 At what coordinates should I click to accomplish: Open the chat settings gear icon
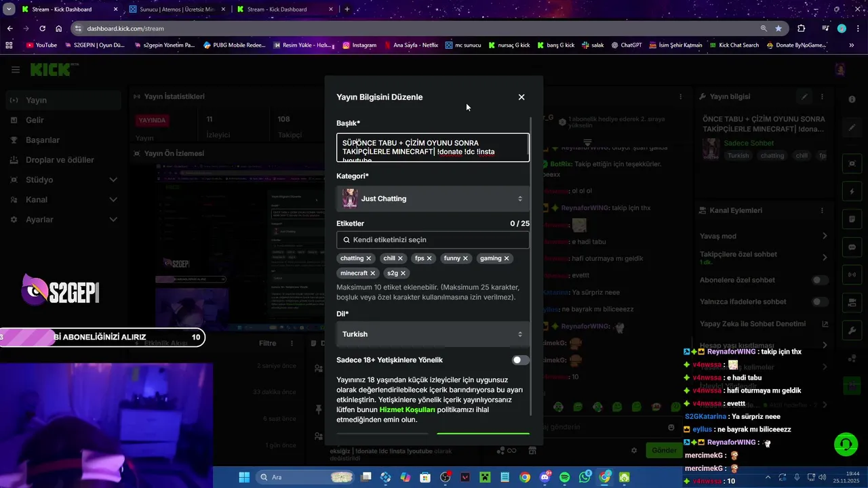pyautogui.click(x=634, y=450)
